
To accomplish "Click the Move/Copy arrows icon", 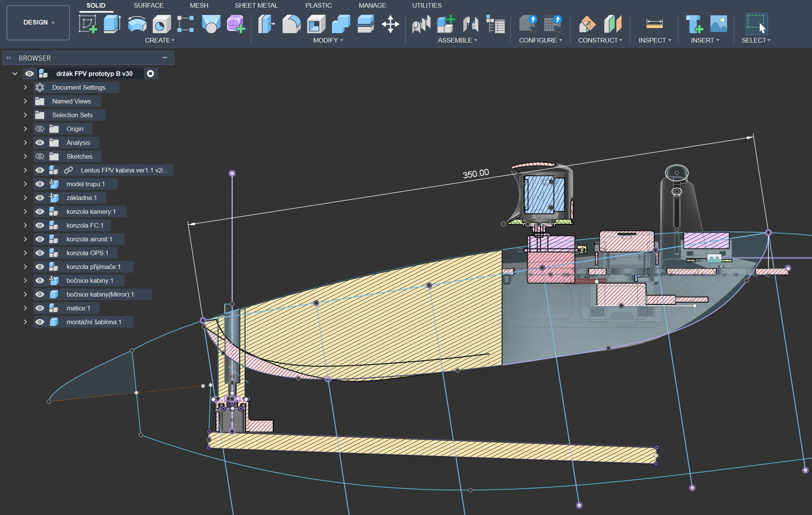I will 390,24.
